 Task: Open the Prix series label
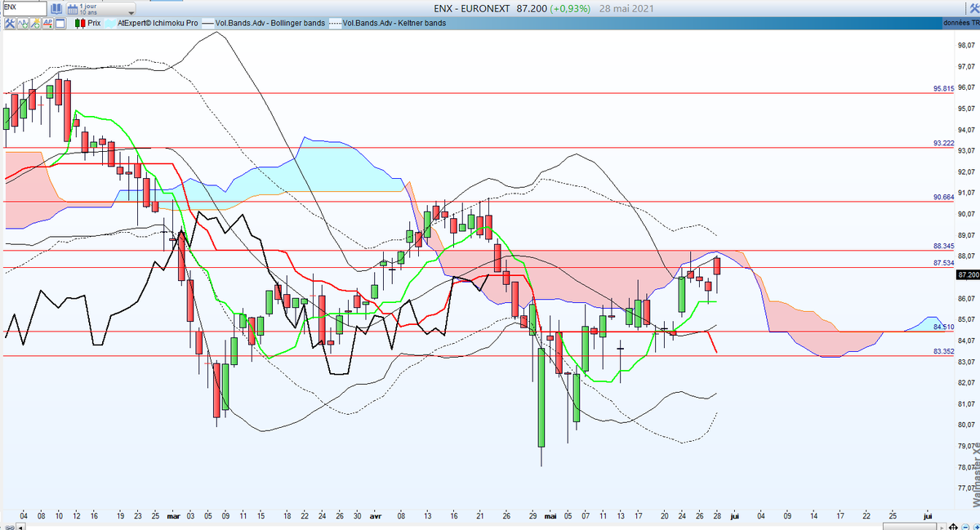94,23
